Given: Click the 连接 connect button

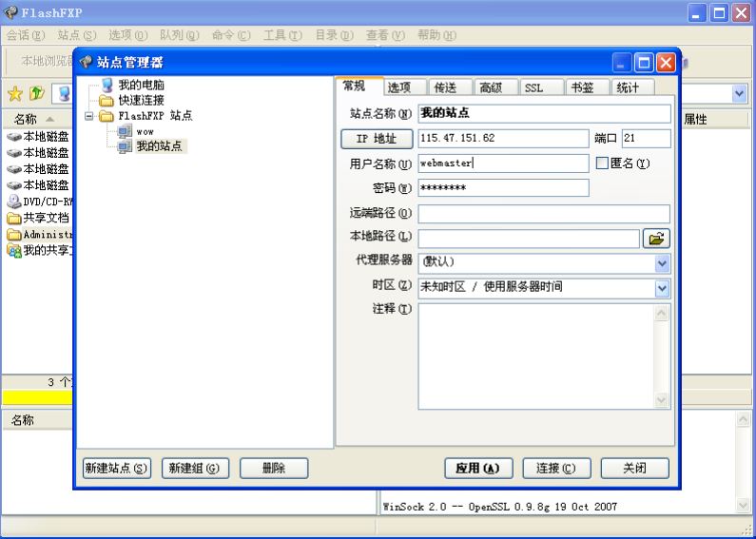Looking at the screenshot, I should coord(556,468).
